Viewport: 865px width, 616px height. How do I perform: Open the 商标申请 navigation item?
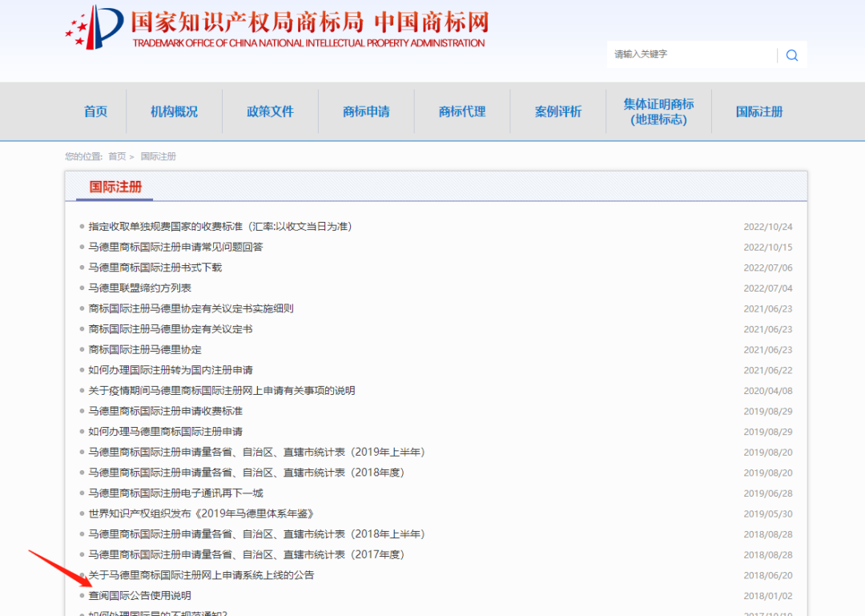coord(366,111)
